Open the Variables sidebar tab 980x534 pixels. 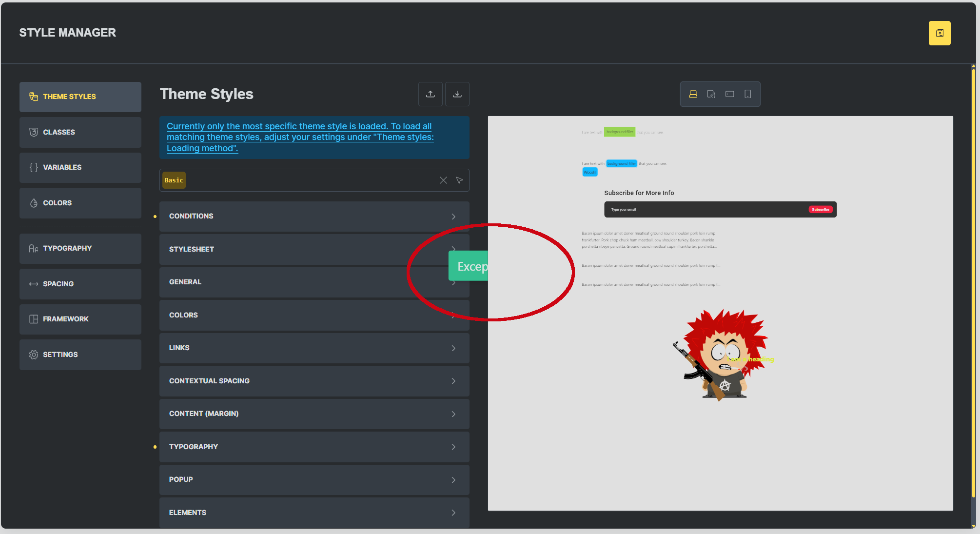80,167
